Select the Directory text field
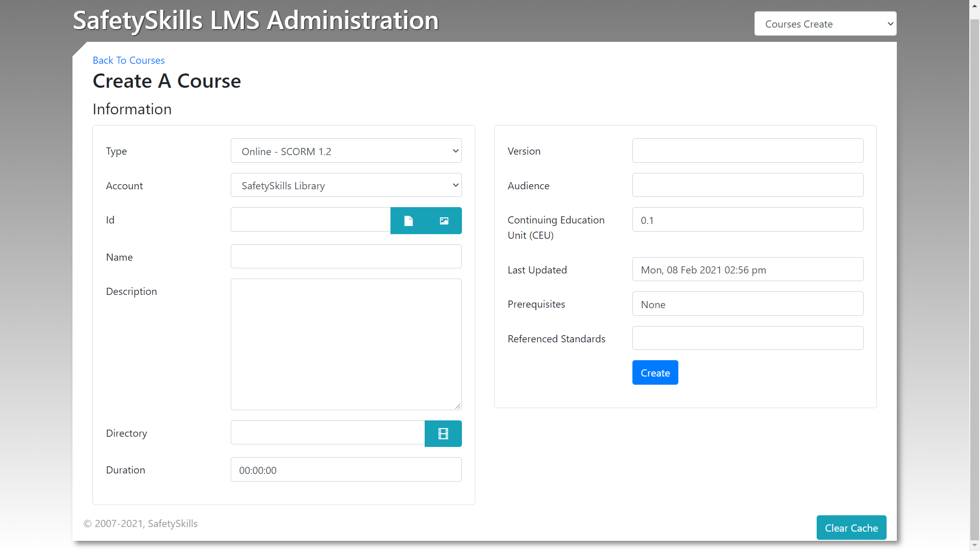The width and height of the screenshot is (980, 551). (x=327, y=433)
